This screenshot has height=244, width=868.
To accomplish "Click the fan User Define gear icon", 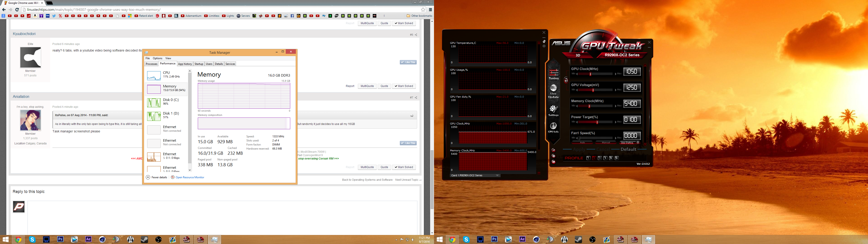I will pos(638,143).
